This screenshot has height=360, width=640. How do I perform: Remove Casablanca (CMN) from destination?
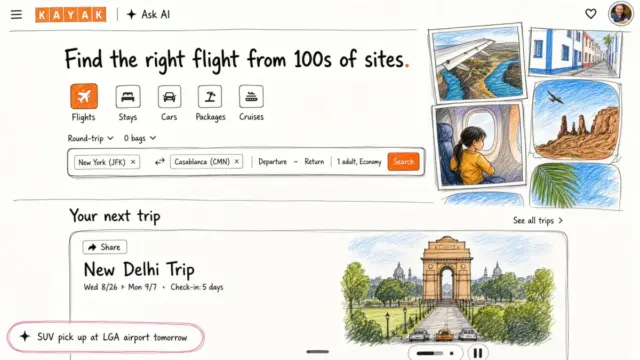[x=237, y=162]
